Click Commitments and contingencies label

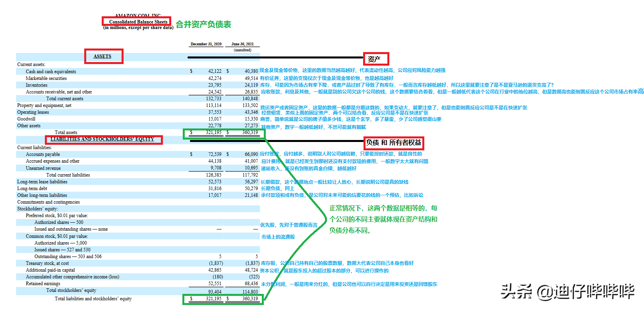coord(48,202)
